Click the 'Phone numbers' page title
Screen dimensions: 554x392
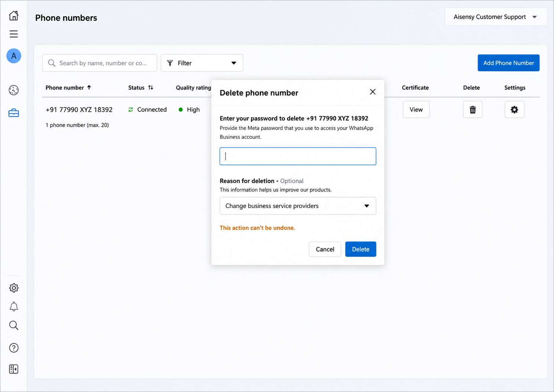coord(66,18)
